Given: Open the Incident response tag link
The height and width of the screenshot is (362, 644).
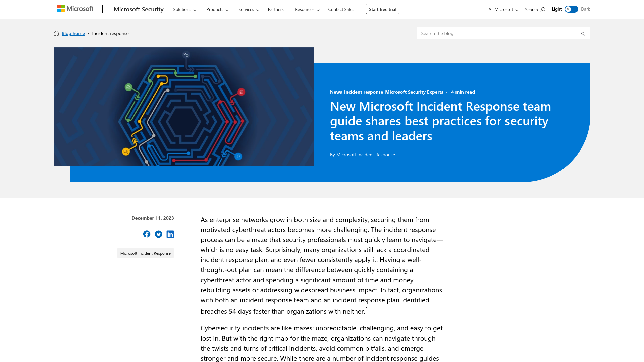Looking at the screenshot, I should (363, 92).
